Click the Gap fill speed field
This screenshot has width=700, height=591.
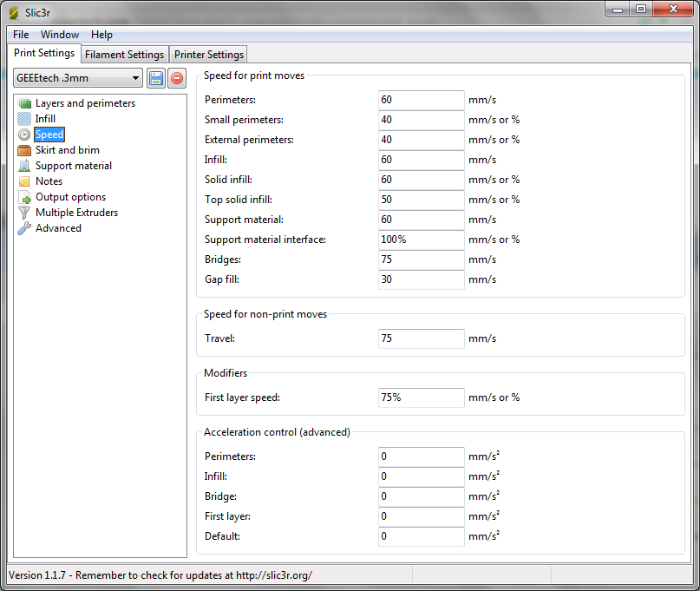(x=421, y=279)
